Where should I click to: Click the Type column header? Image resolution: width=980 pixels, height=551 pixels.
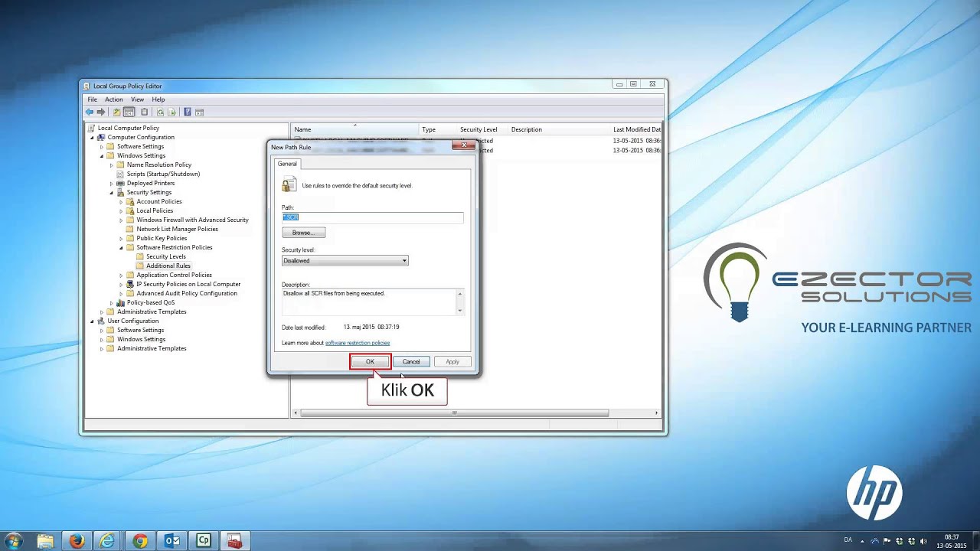(429, 129)
